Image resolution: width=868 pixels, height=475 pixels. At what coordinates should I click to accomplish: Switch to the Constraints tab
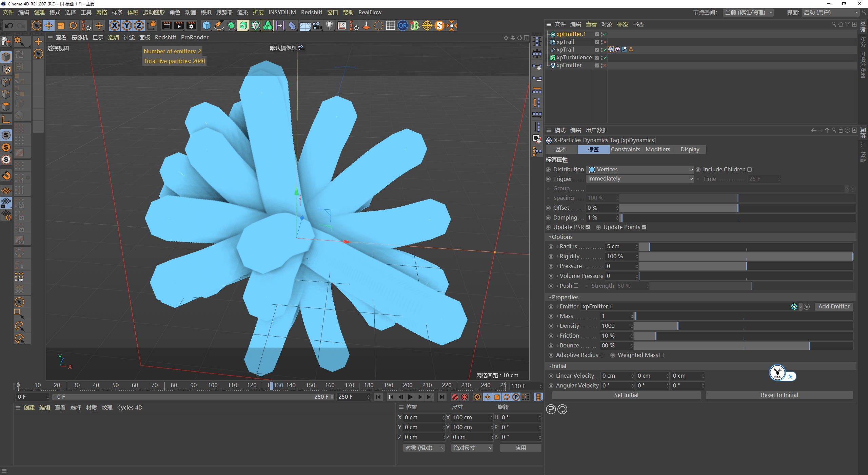tap(626, 149)
